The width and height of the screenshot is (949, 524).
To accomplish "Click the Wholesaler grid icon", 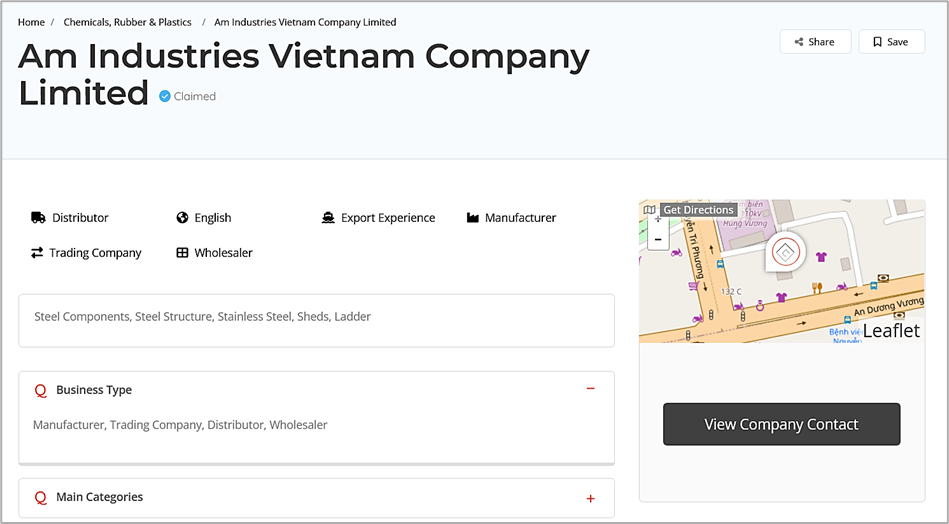I will (182, 253).
